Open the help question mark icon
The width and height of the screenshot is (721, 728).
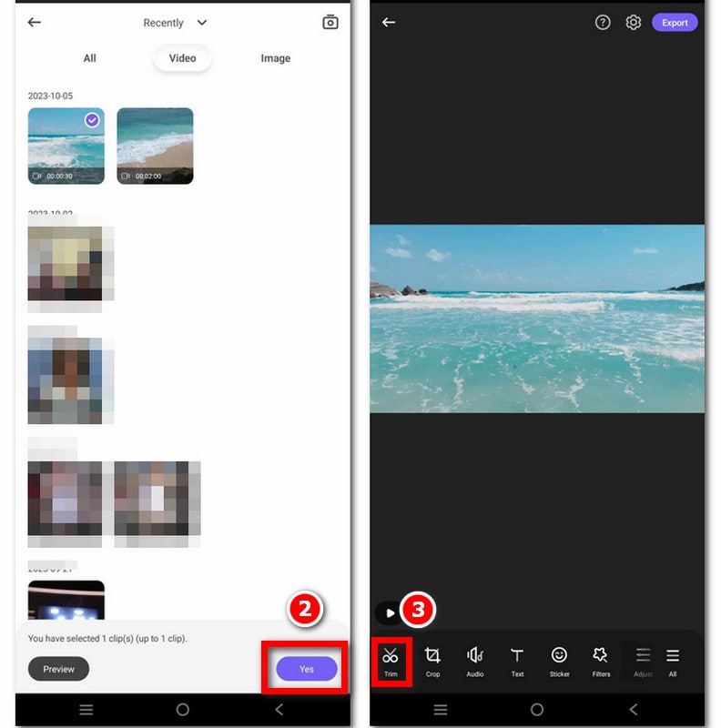pyautogui.click(x=603, y=22)
